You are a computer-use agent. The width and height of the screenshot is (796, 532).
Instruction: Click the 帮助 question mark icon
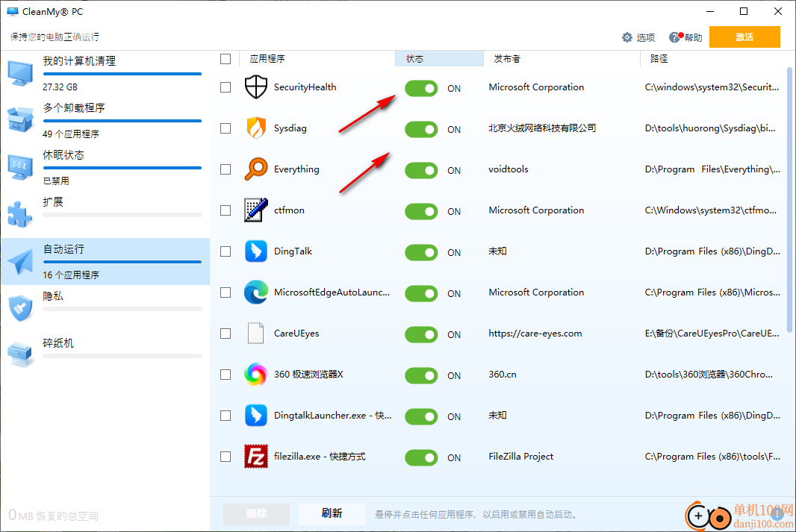(x=674, y=37)
